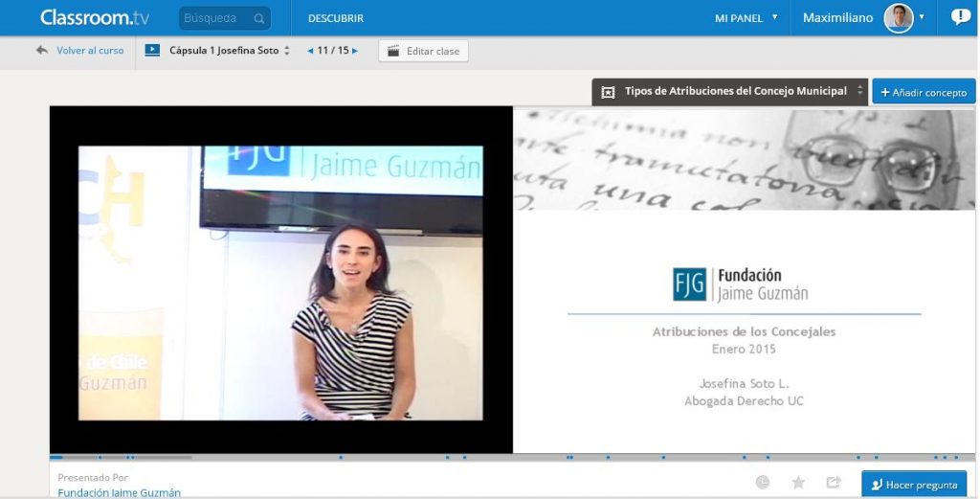Image resolution: width=980 pixels, height=499 pixels.
Task: Click the Hacer pregunta button
Action: [x=913, y=485]
